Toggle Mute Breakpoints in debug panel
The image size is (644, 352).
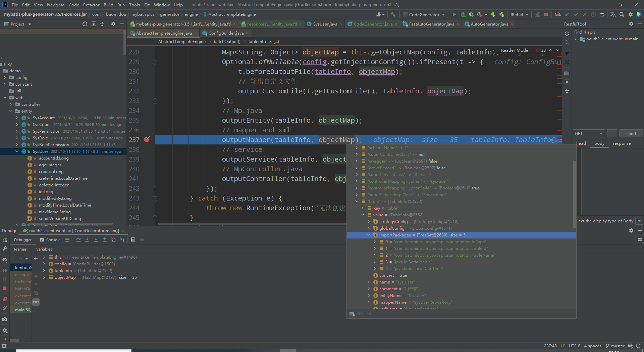[5, 308]
